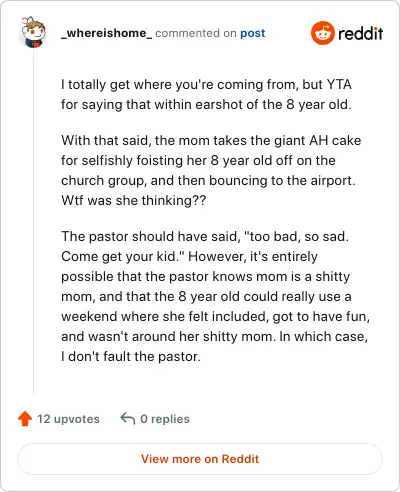Click the "12 upvotes" count
Screen dimensions: 400x492
[68, 419]
